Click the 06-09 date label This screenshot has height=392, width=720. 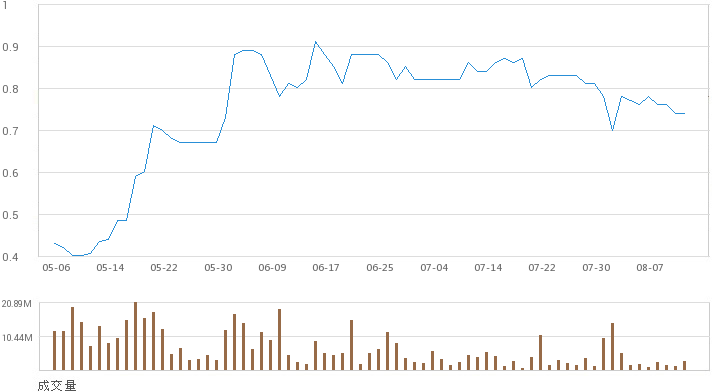(272, 268)
